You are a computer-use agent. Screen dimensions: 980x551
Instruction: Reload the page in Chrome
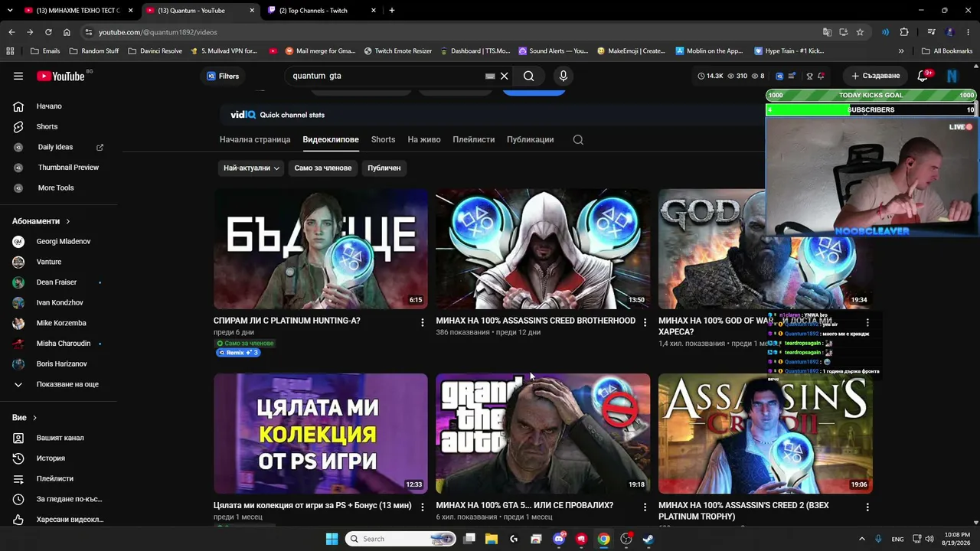click(48, 32)
